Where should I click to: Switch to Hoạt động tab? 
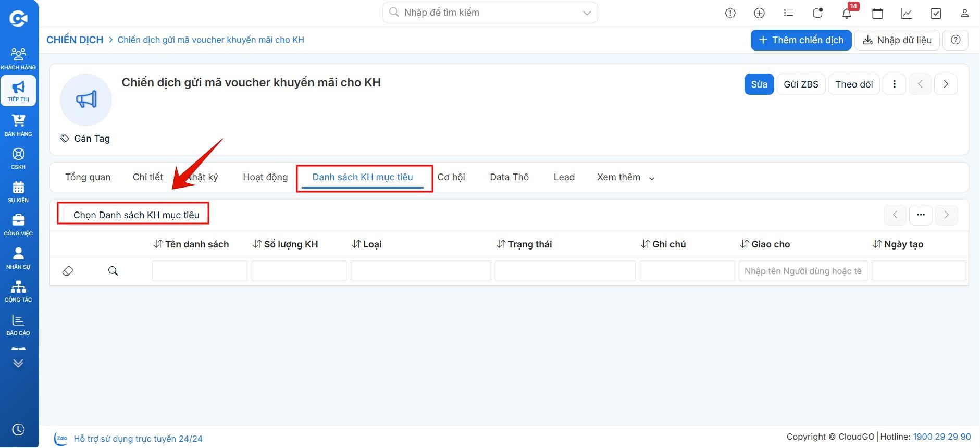coord(265,177)
